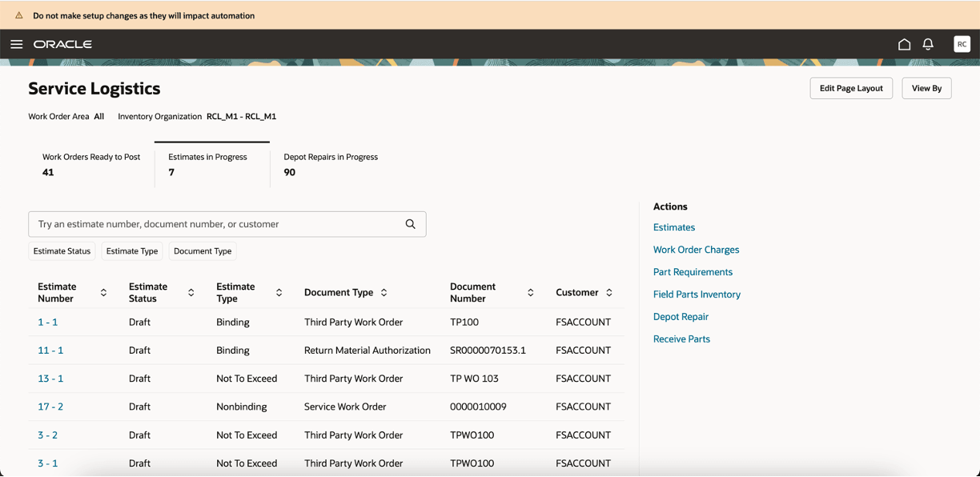Open the Document Type filter
The height and width of the screenshot is (477, 980).
(x=202, y=251)
